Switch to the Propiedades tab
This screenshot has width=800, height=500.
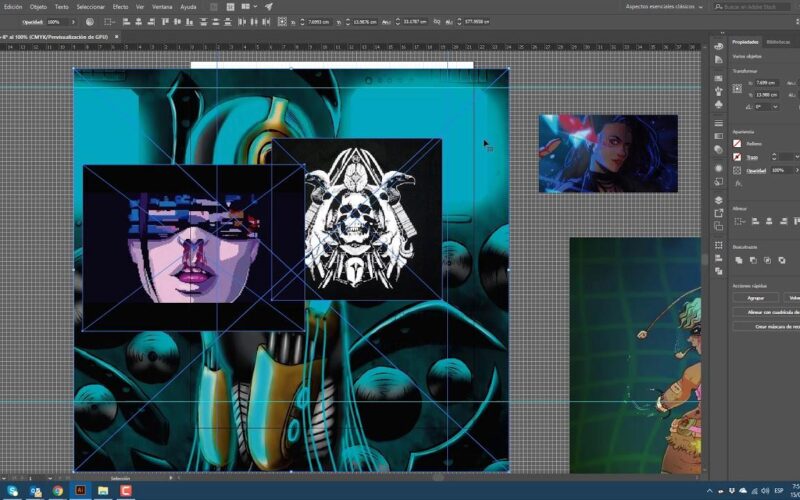745,42
